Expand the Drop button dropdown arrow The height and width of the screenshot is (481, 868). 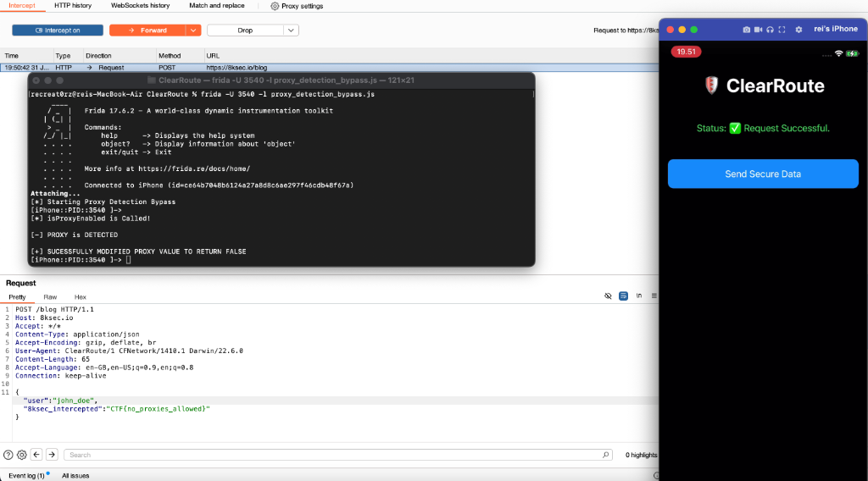(291, 30)
